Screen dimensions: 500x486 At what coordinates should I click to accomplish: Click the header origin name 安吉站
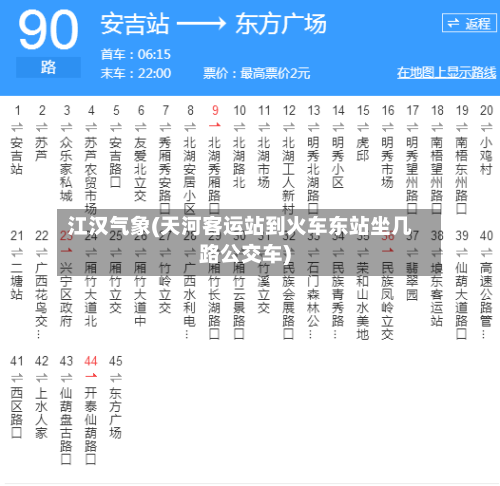(135, 24)
